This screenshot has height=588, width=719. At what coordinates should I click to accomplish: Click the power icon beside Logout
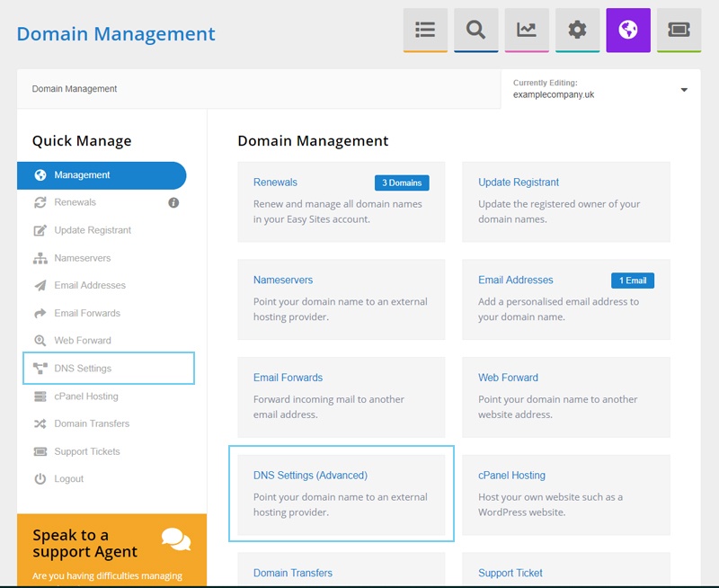pyautogui.click(x=40, y=479)
